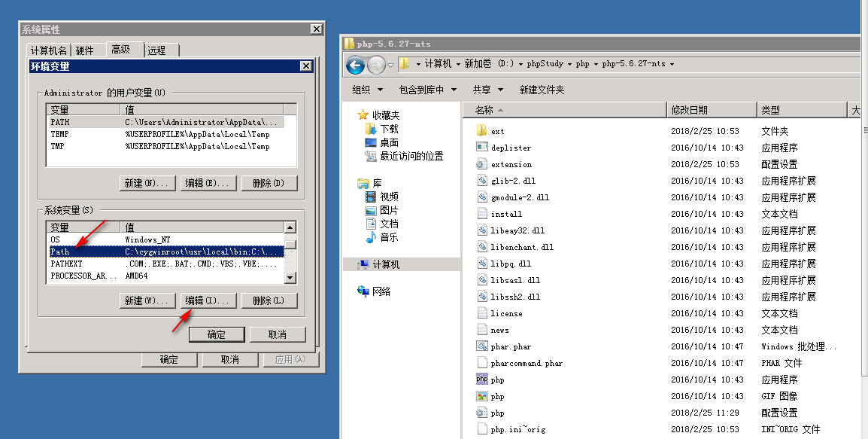Click 删除(D) for user variables
The width and height of the screenshot is (868, 439).
coord(269,183)
